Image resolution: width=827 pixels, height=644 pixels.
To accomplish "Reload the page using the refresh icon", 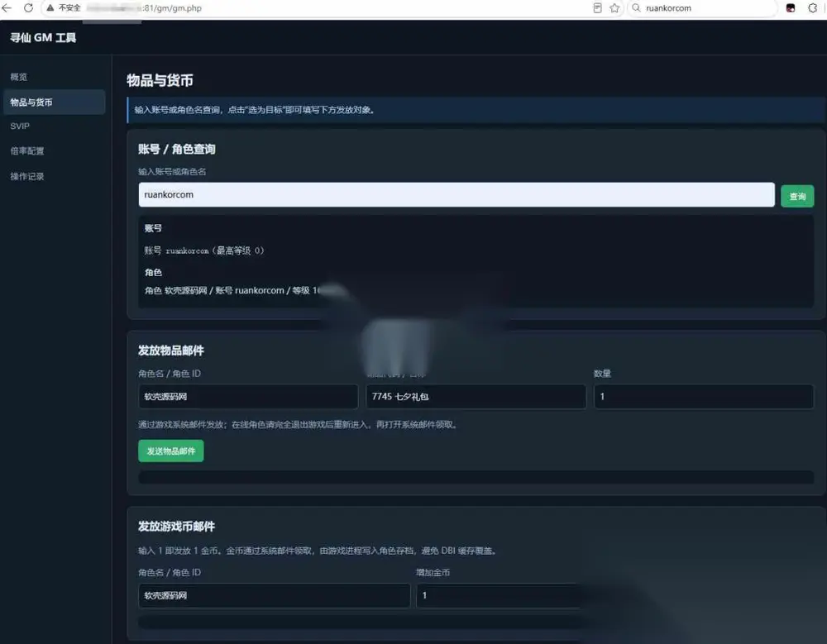I will (x=28, y=8).
